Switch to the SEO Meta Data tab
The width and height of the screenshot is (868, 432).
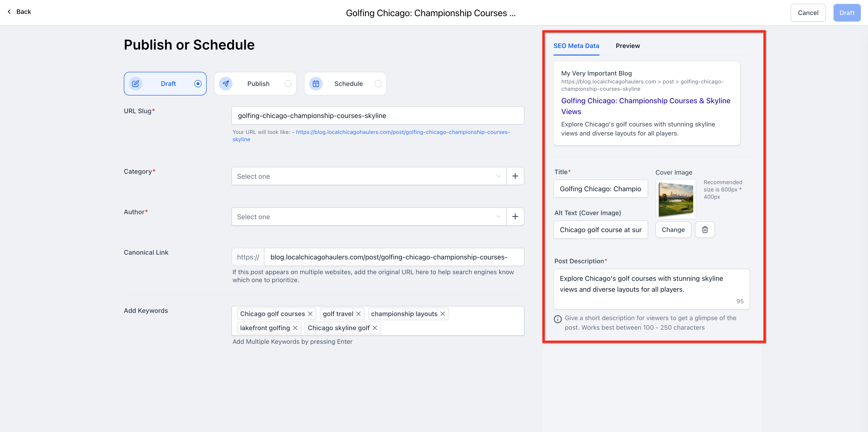click(576, 46)
